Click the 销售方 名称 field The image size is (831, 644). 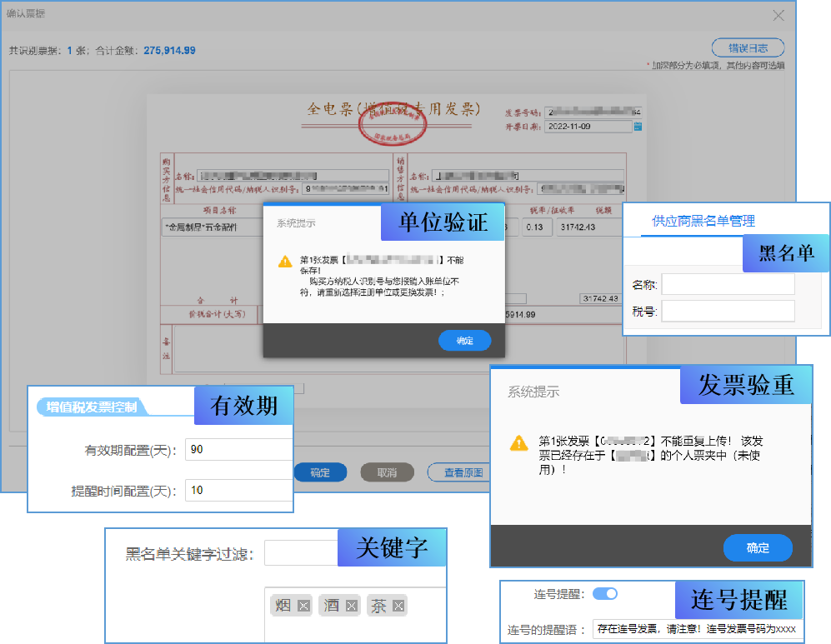pos(528,175)
